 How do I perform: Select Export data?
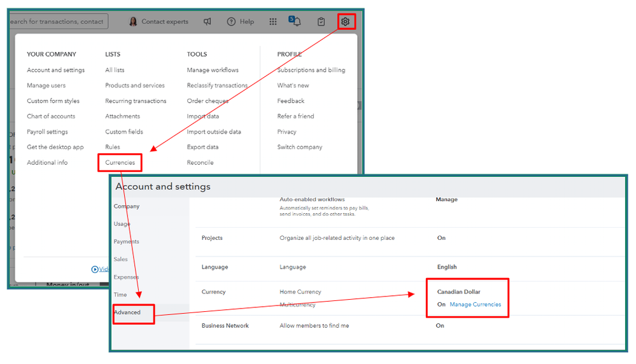203,147
